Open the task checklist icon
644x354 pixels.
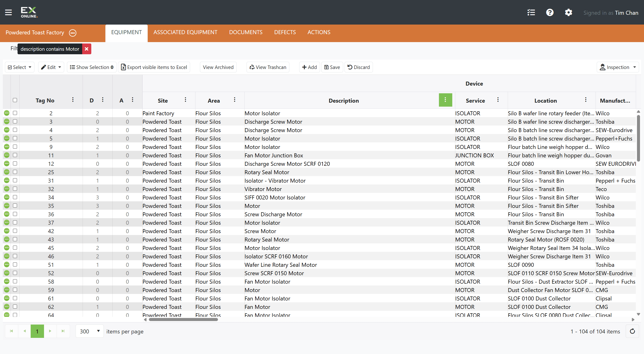tap(531, 12)
